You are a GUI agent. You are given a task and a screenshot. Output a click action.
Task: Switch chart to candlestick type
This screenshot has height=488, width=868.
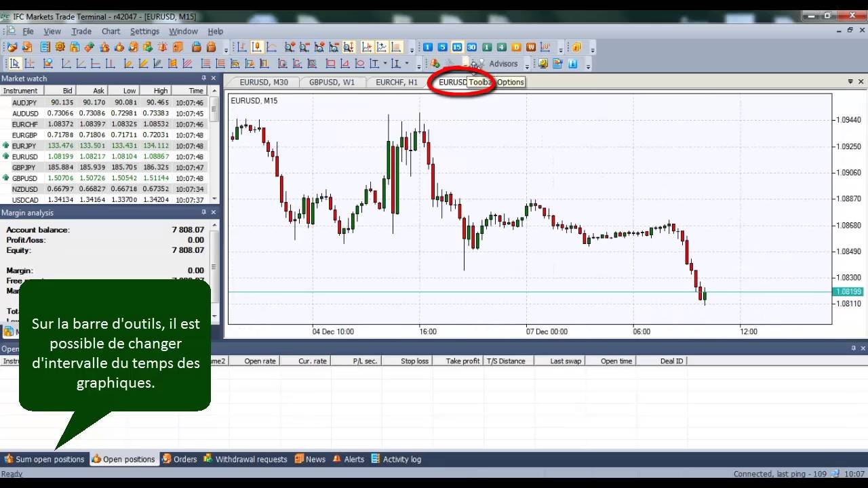coord(256,47)
